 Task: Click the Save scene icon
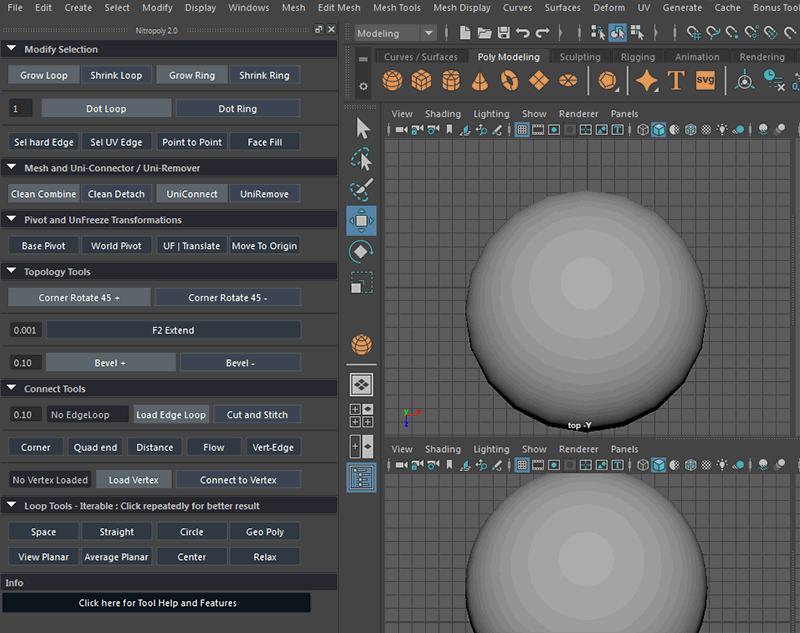click(x=504, y=33)
